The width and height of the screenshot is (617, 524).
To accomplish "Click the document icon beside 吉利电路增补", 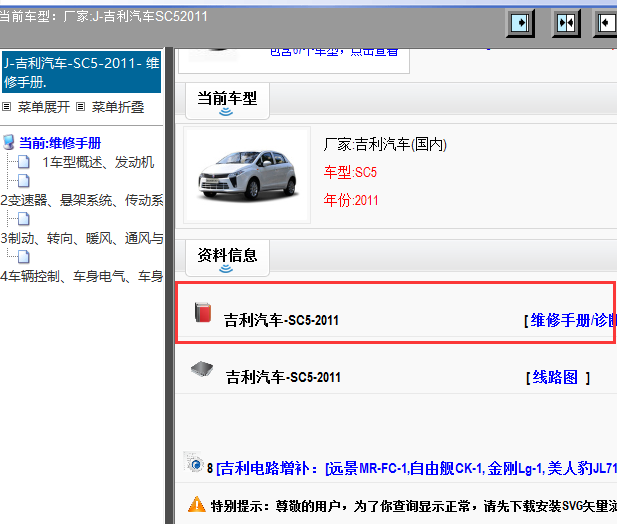I will point(193,463).
